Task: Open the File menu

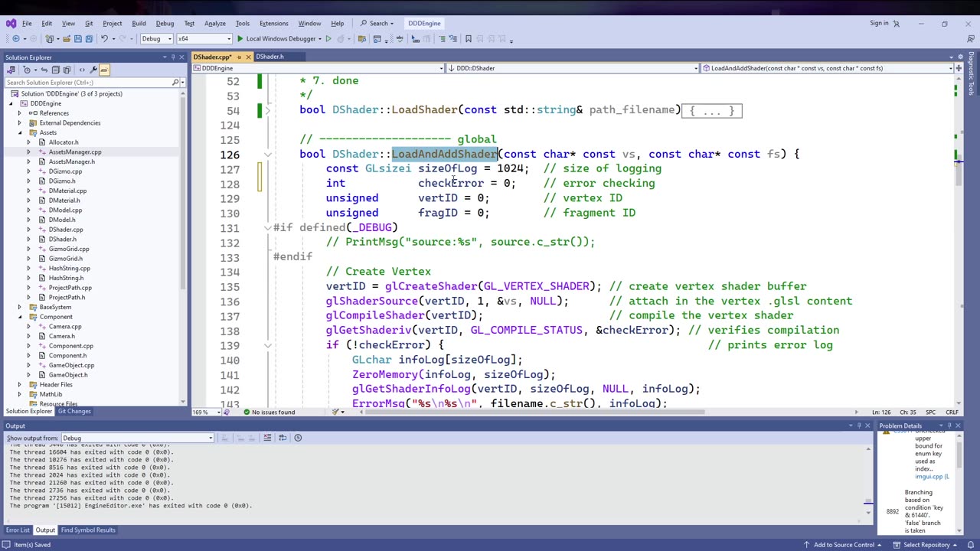Action: pos(27,23)
